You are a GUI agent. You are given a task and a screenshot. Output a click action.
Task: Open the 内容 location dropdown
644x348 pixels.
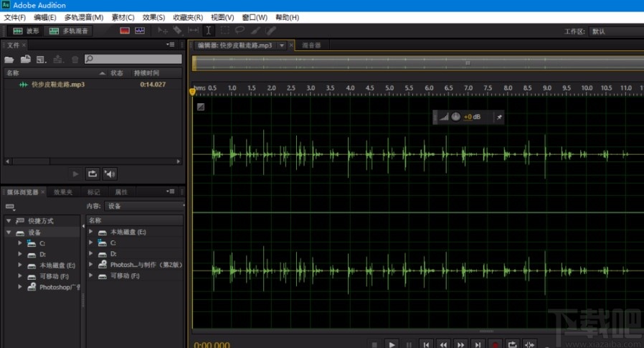point(143,206)
